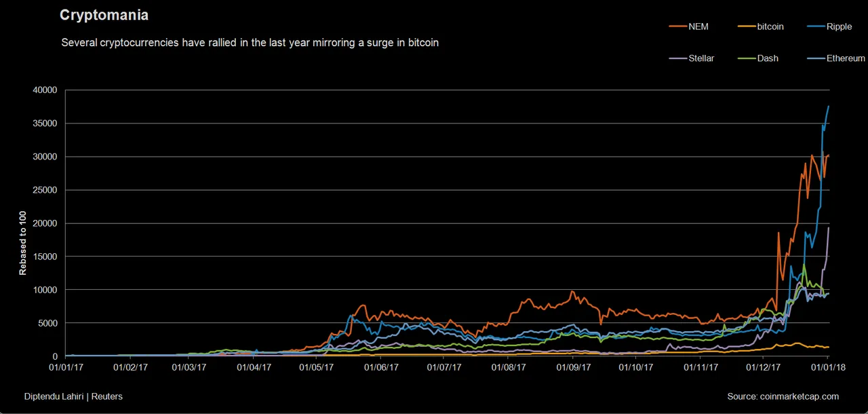Click the bitcoin legend label
Screen dimensions: 868x414
[x=770, y=26]
